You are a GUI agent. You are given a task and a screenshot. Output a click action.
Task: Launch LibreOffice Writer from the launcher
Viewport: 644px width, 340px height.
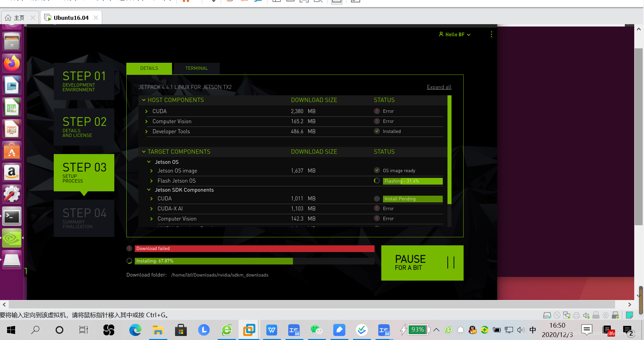tap(12, 85)
